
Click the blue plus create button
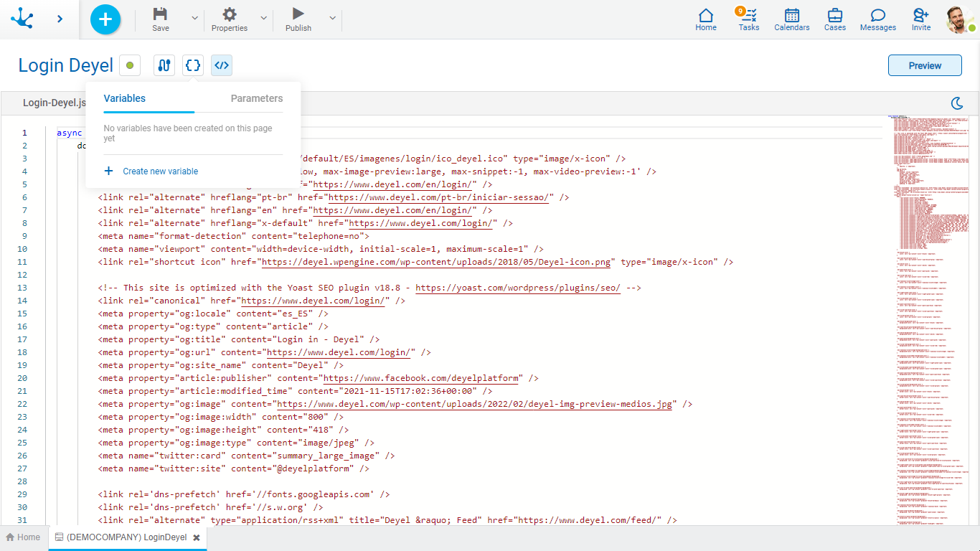click(105, 19)
